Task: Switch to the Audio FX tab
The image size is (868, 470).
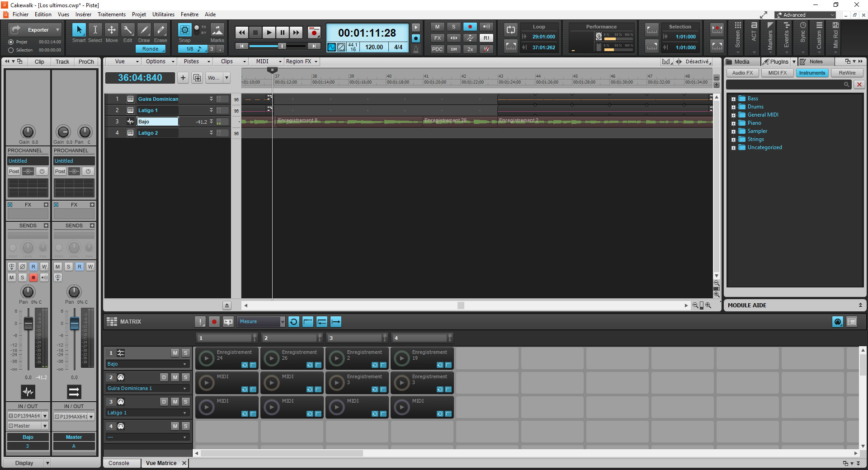Action: point(743,73)
